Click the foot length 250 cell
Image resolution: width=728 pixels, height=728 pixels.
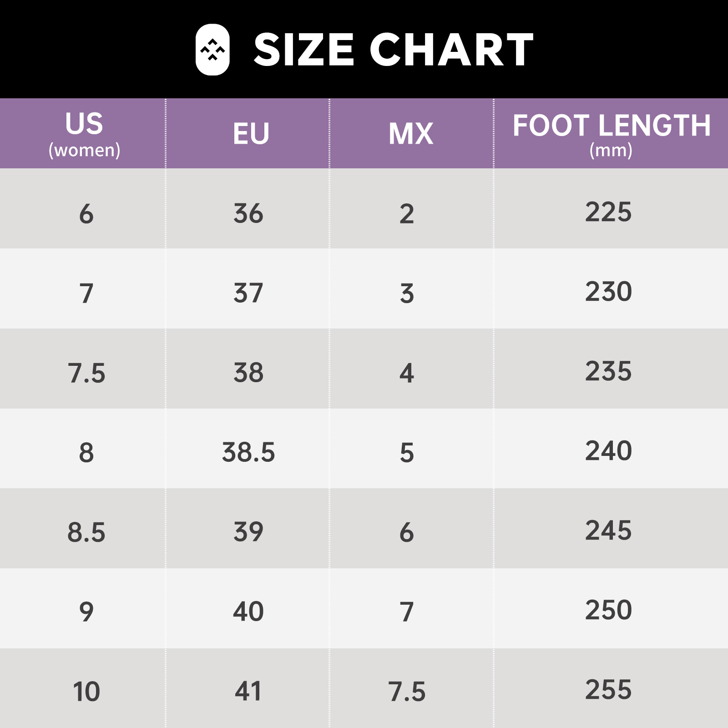pyautogui.click(x=611, y=608)
